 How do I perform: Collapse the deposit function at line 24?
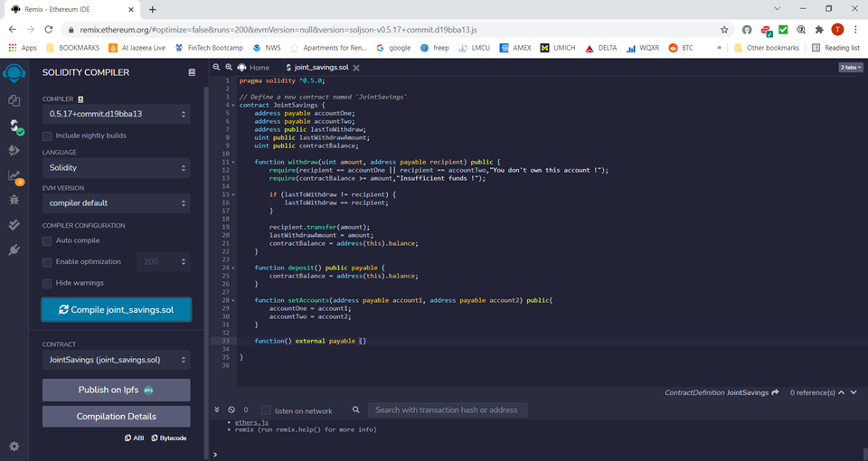[x=233, y=268]
